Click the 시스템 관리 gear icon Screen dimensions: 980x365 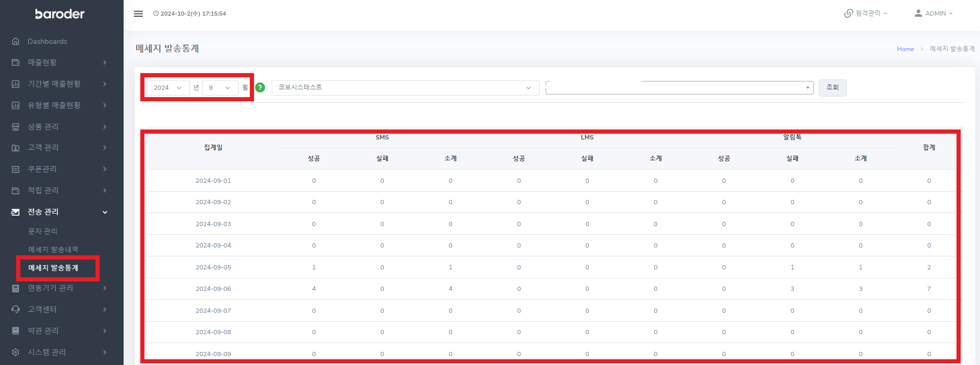point(16,352)
